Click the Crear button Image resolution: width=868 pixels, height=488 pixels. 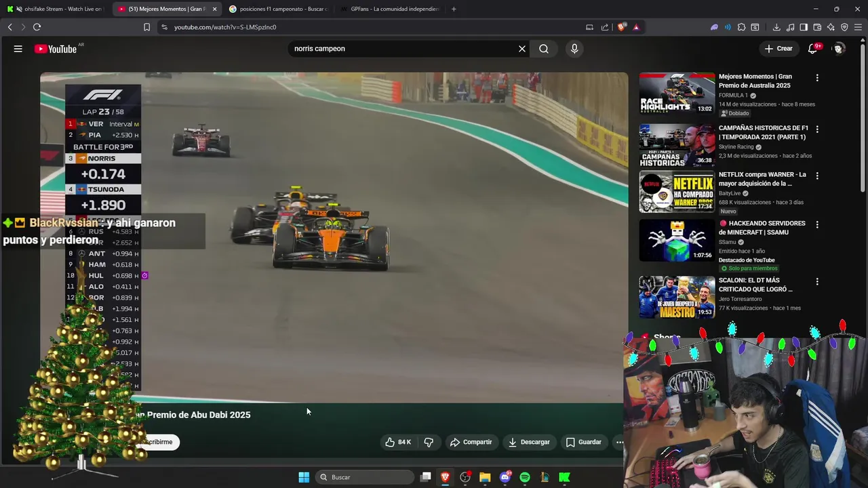(778, 49)
